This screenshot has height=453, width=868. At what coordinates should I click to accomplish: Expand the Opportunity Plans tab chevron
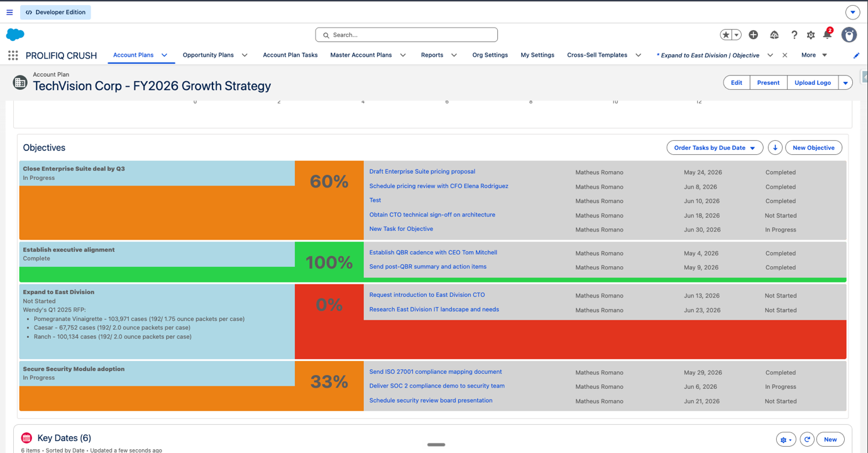[x=244, y=55]
